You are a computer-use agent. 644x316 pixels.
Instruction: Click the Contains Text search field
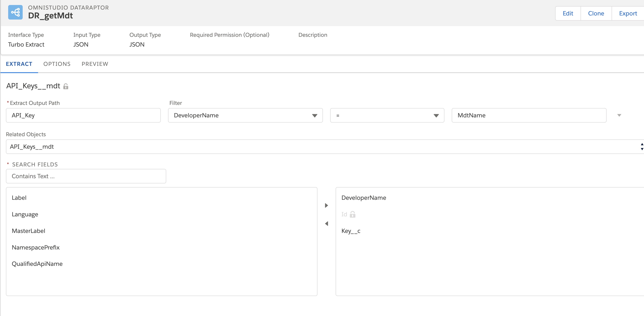86,176
